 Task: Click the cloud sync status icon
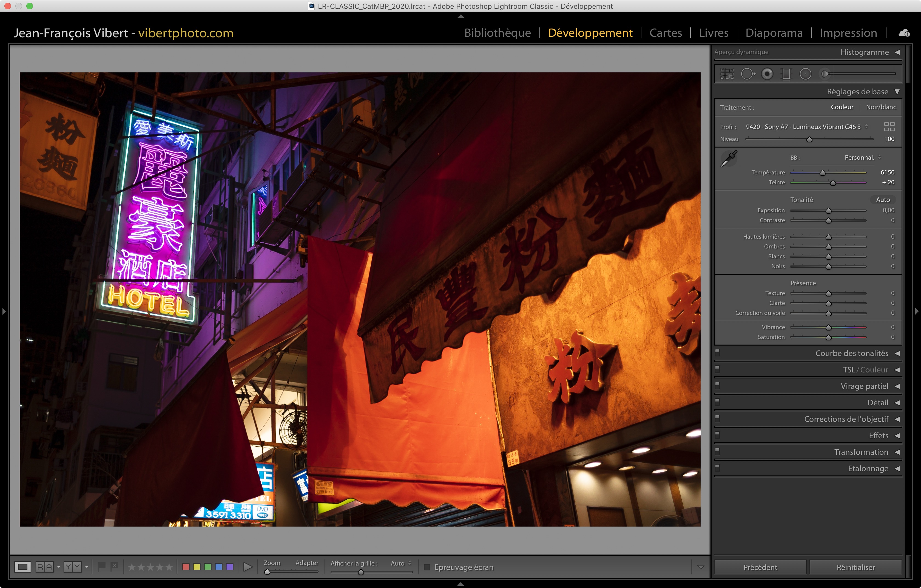tap(904, 33)
